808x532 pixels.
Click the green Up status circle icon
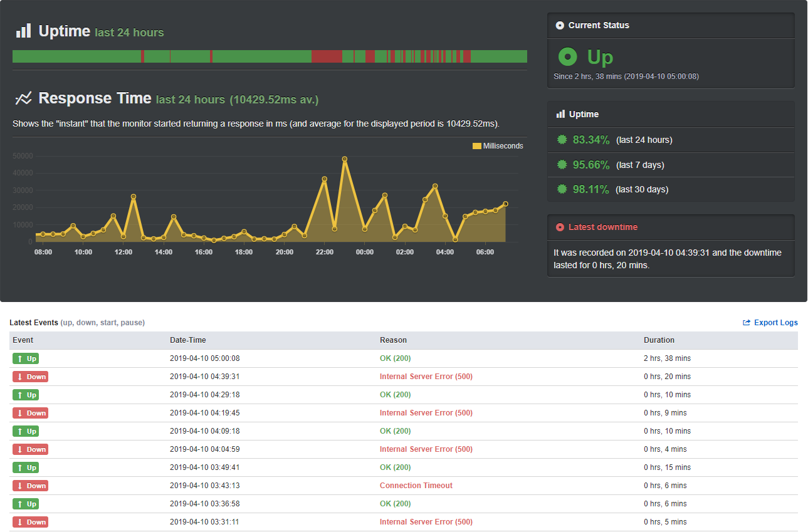[567, 57]
